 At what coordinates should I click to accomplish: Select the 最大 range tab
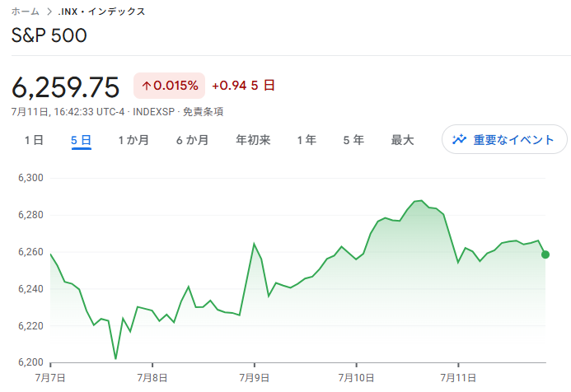point(402,140)
